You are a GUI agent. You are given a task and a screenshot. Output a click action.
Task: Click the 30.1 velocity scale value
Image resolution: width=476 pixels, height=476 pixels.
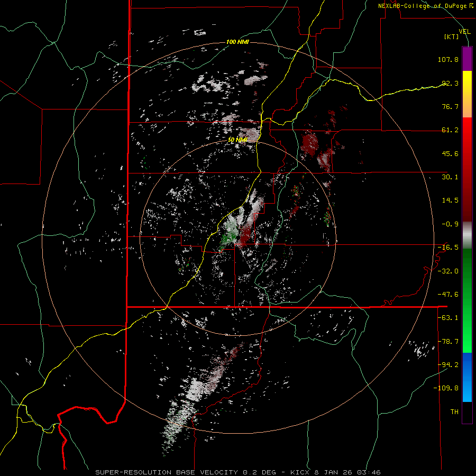pos(450,177)
